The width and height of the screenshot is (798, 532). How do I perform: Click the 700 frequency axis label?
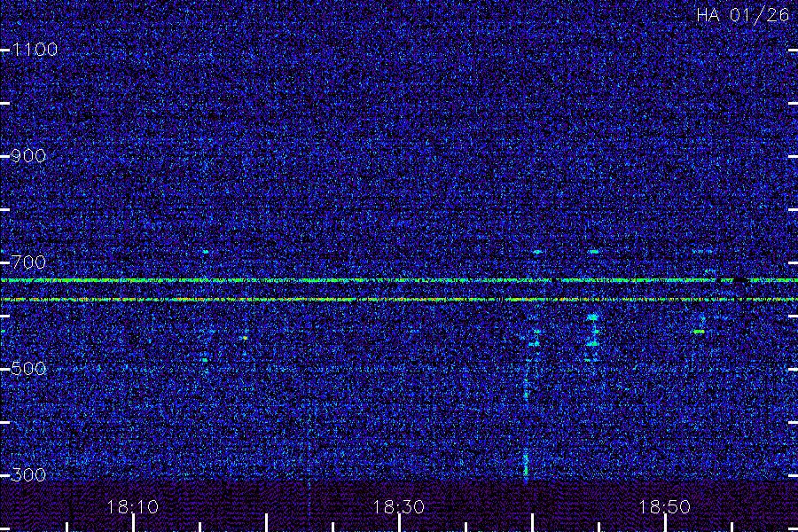coord(28,262)
